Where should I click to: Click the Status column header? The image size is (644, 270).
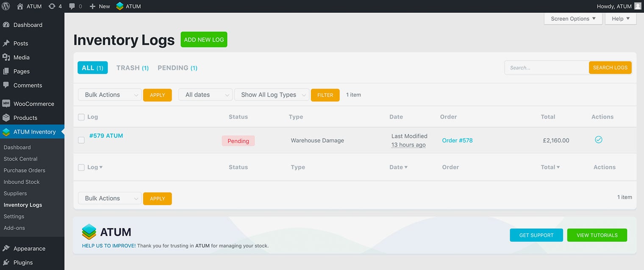click(x=238, y=117)
